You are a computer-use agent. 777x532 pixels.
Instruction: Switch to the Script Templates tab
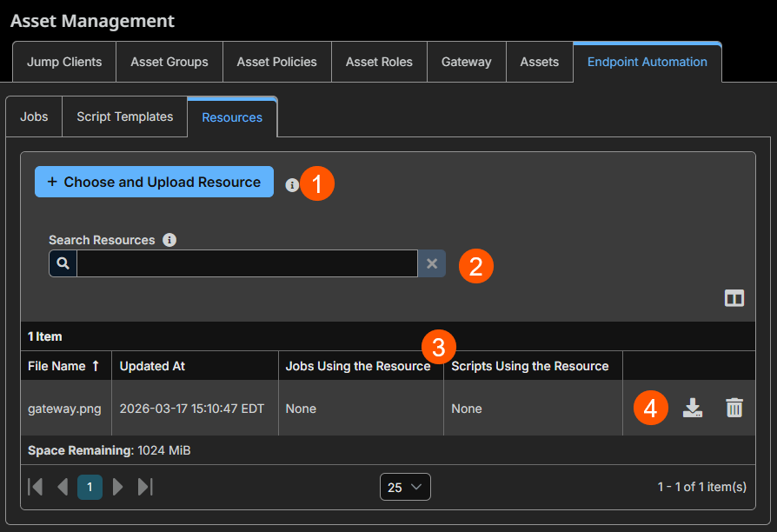click(x=124, y=116)
